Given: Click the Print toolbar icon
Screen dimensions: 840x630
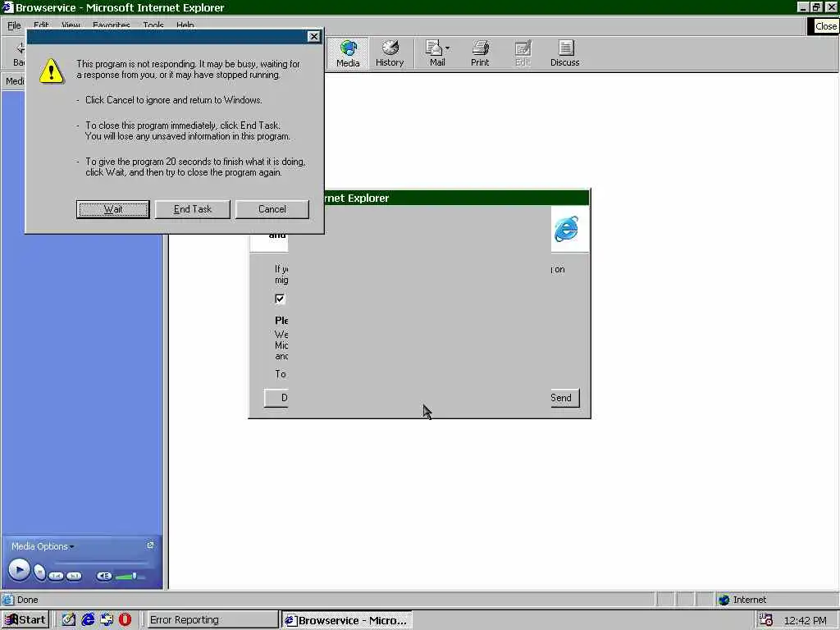Looking at the screenshot, I should pos(480,53).
